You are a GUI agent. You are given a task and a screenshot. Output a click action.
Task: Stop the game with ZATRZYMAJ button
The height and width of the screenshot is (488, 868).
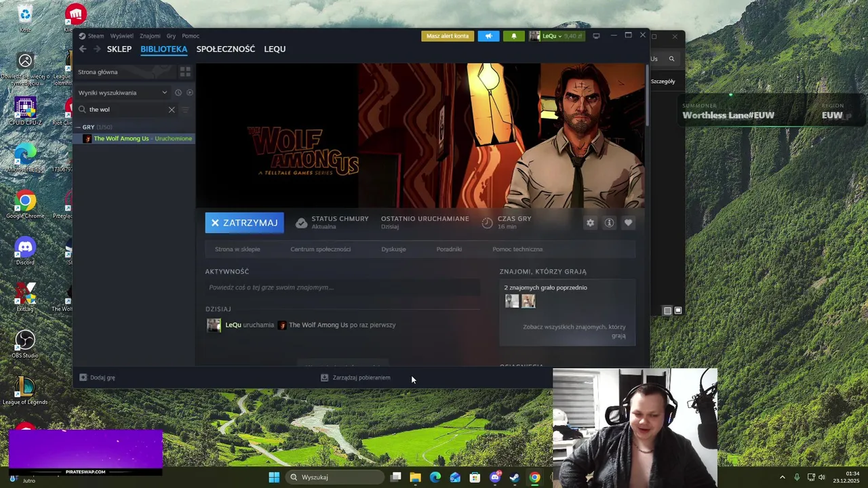coord(244,222)
